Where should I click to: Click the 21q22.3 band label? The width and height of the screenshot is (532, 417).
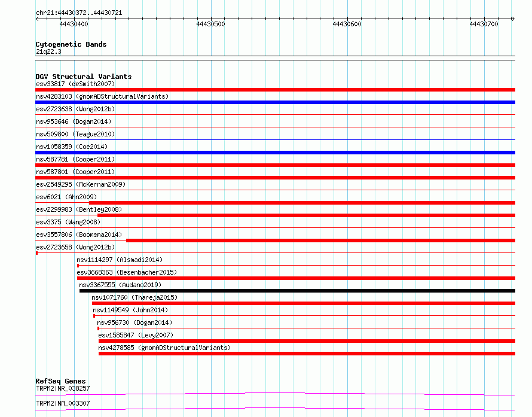tap(48, 51)
